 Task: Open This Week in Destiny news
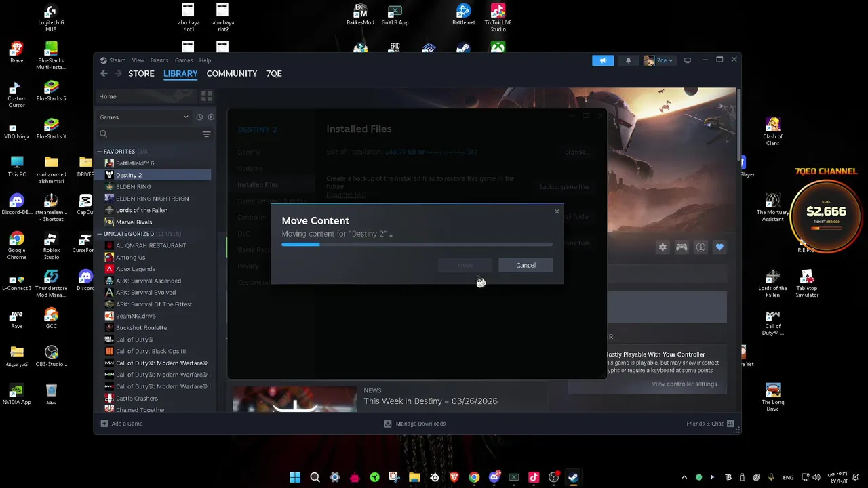(x=431, y=401)
